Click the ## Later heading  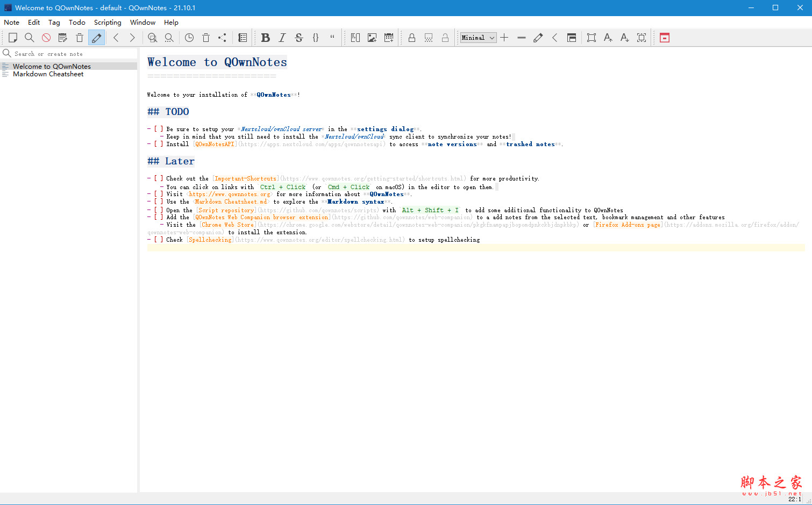click(171, 161)
